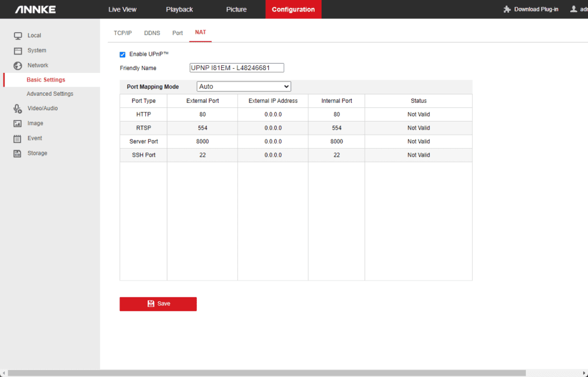Go to Live View in top menu

[122, 9]
